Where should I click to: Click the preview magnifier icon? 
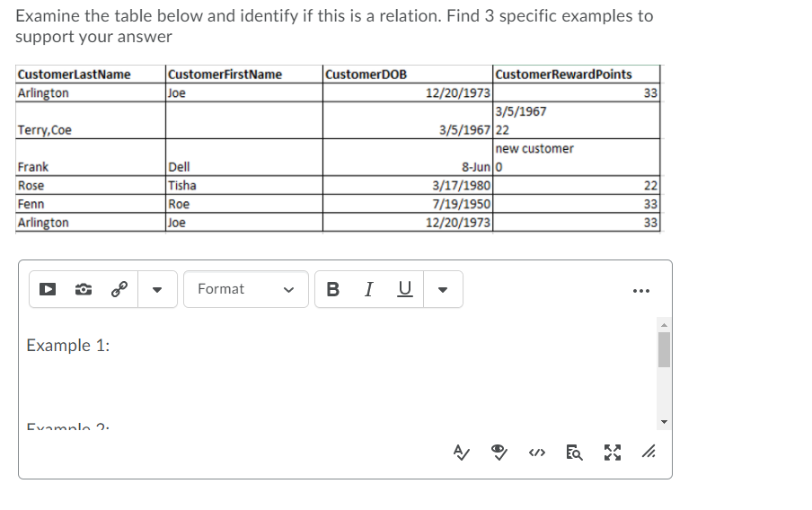pyautogui.click(x=574, y=453)
